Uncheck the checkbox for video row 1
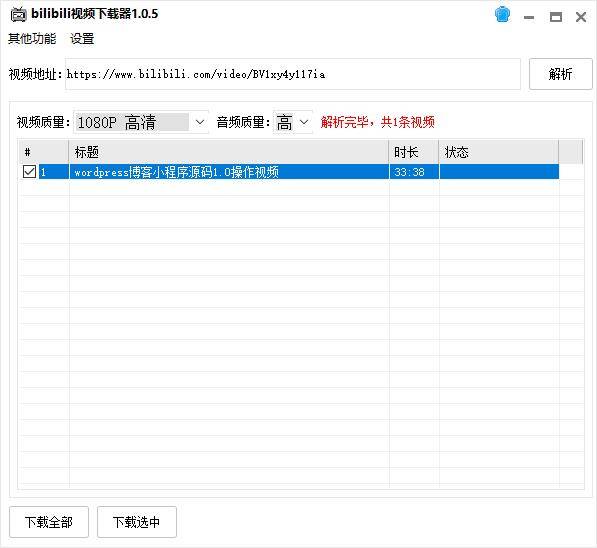This screenshot has width=597, height=548. pyautogui.click(x=29, y=172)
